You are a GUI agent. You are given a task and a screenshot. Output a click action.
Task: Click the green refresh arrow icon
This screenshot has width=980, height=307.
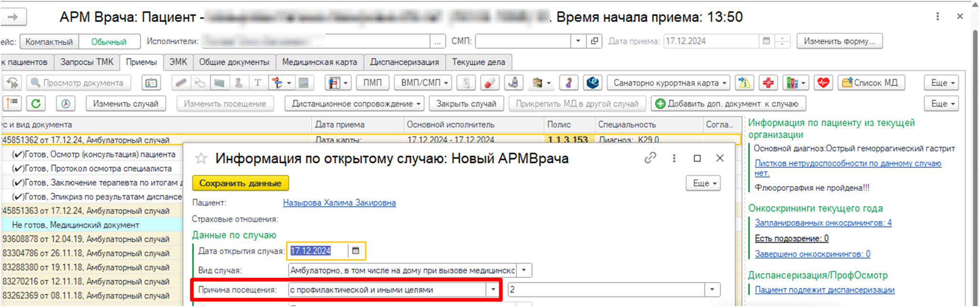(x=36, y=103)
